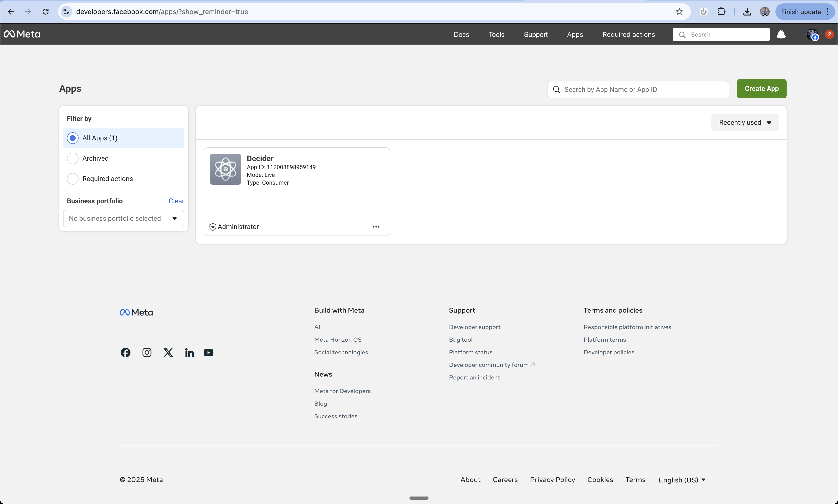838x504 pixels.
Task: Open the Social technologies link
Action: [341, 352]
